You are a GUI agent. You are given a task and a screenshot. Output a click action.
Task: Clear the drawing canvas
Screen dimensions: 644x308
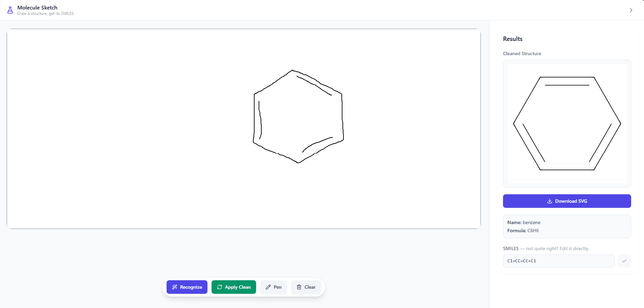(x=306, y=287)
